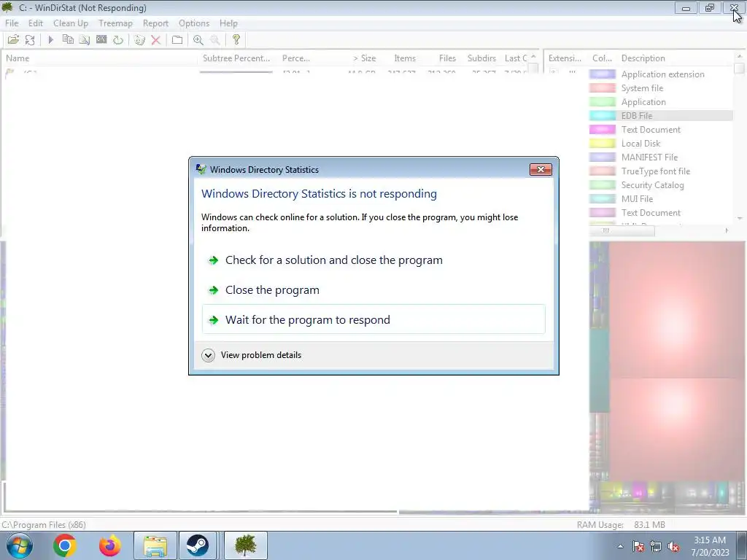Sort by the Subdirs column header

[481, 58]
